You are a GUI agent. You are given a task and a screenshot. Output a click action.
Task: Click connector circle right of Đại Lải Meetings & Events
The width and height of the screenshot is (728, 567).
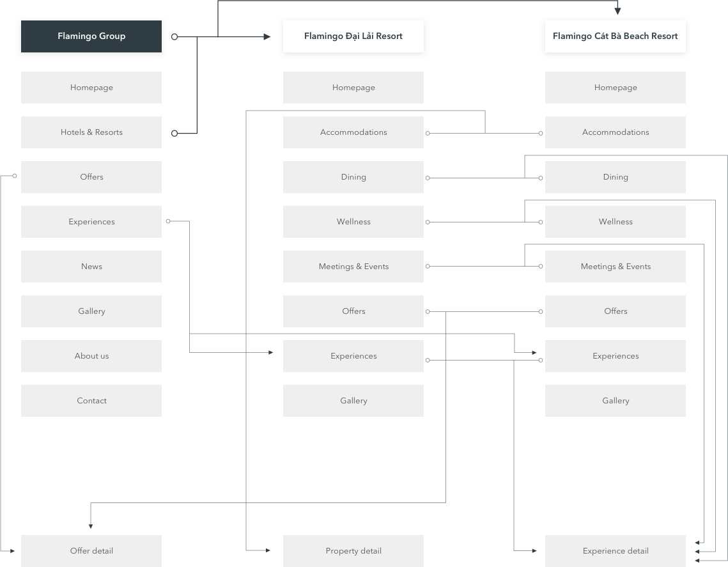428,266
